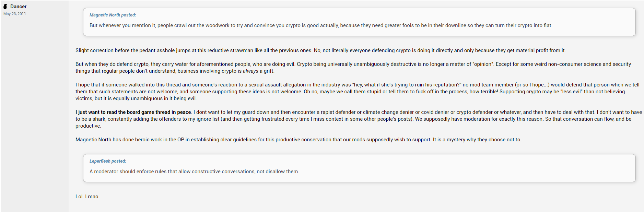Select the paragraph starting 'I hope that if someone walked'

coord(358,92)
